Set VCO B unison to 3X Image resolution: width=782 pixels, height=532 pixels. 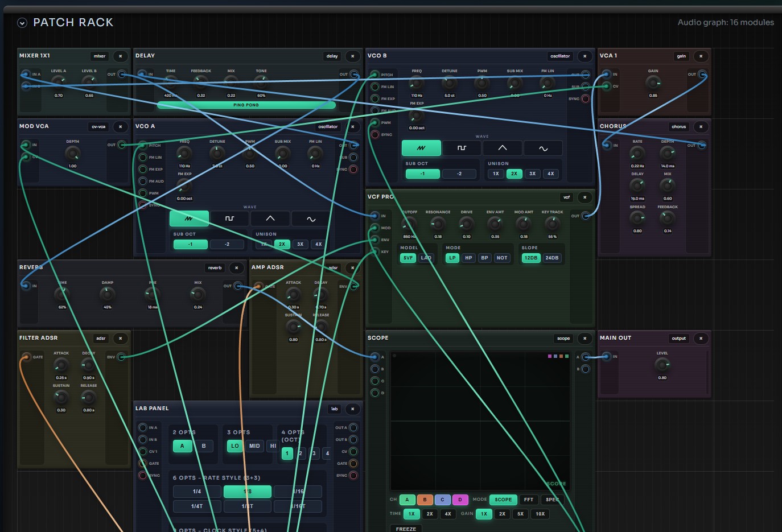[x=532, y=174]
